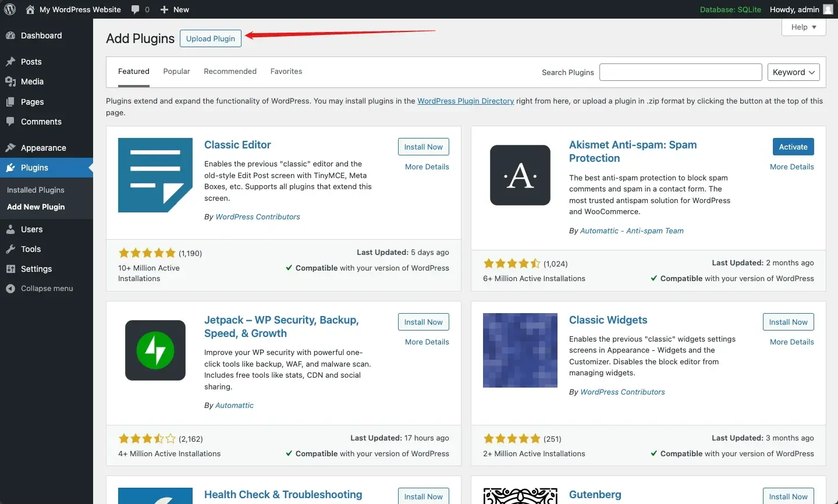Open the Keyword search type dropdown

click(x=793, y=72)
